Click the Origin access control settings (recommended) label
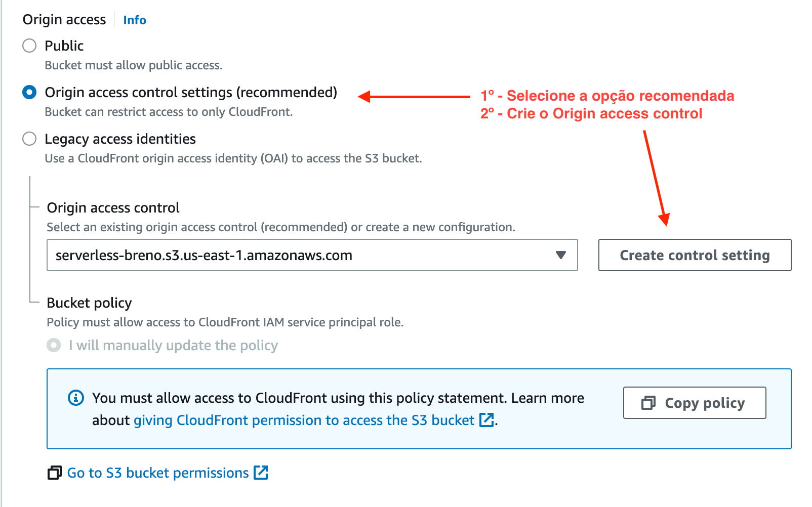Viewport: 812px width, 507px height. 191,92
